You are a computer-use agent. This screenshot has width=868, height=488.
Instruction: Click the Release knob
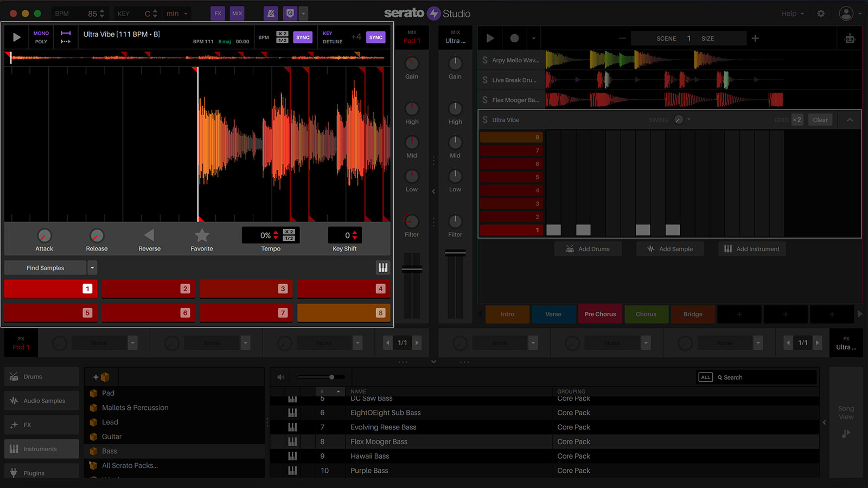click(x=97, y=236)
